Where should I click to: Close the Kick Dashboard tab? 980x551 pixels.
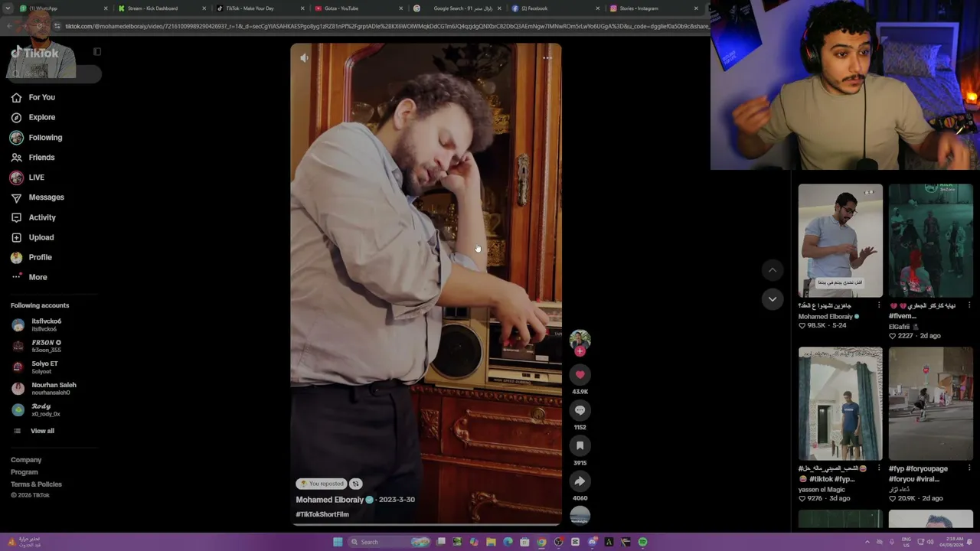pyautogui.click(x=204, y=8)
